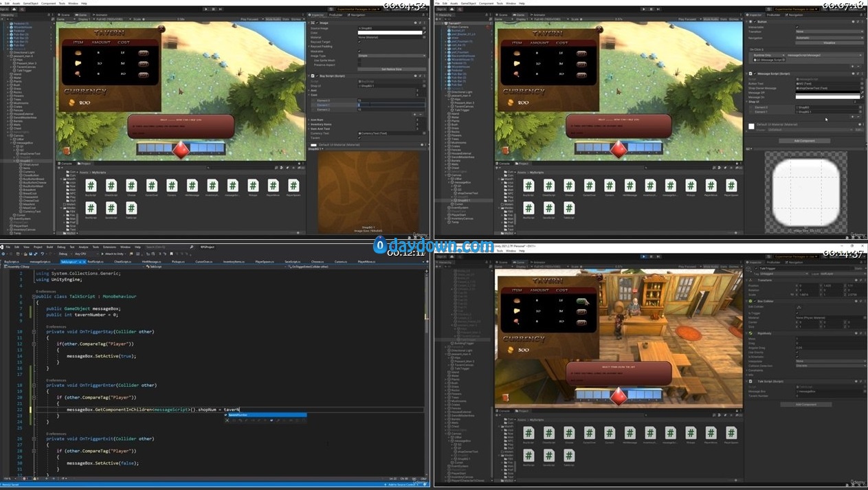868x490 pixels.
Task: Click red gem on hotbar in Image-inspector Unity window
Action: [181, 148]
